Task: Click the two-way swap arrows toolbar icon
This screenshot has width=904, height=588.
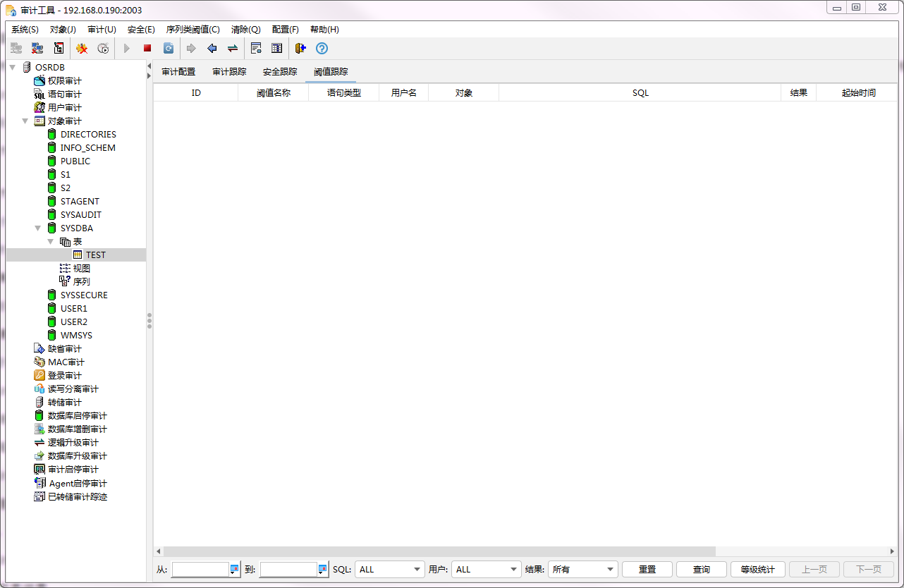Action: (232, 49)
